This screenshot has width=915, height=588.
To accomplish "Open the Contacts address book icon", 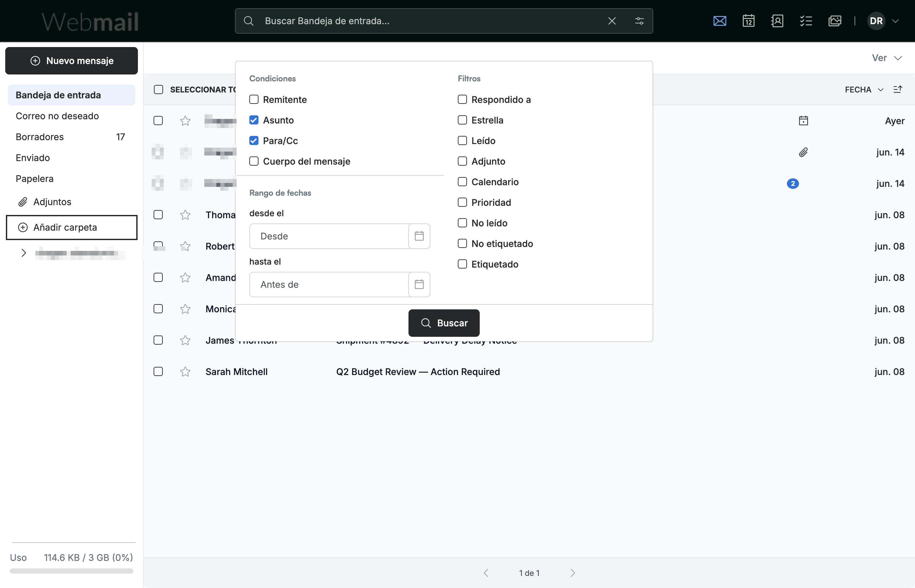I will (x=777, y=21).
